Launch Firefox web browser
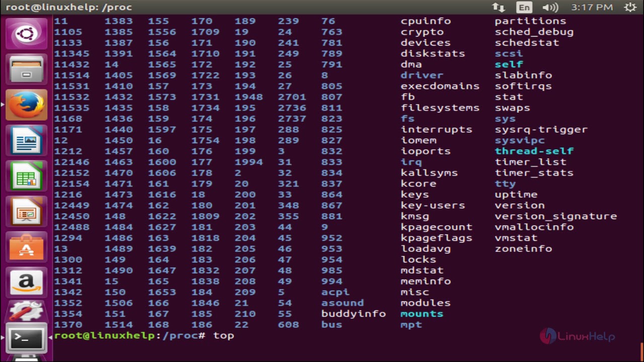Image resolution: width=644 pixels, height=362 pixels. point(26,105)
